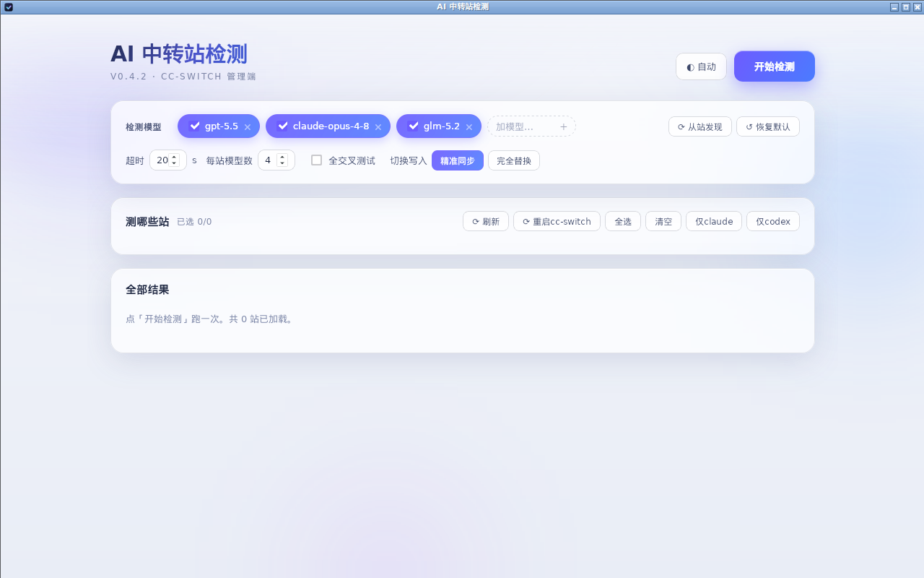
Task: Uncheck the gpt-5.5 model checkmark
Action: point(195,126)
